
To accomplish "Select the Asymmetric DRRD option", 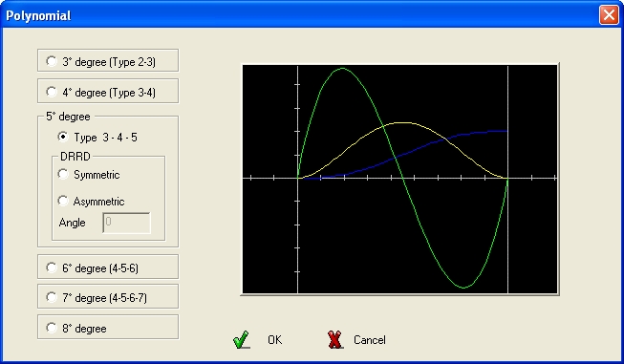I will point(63,201).
